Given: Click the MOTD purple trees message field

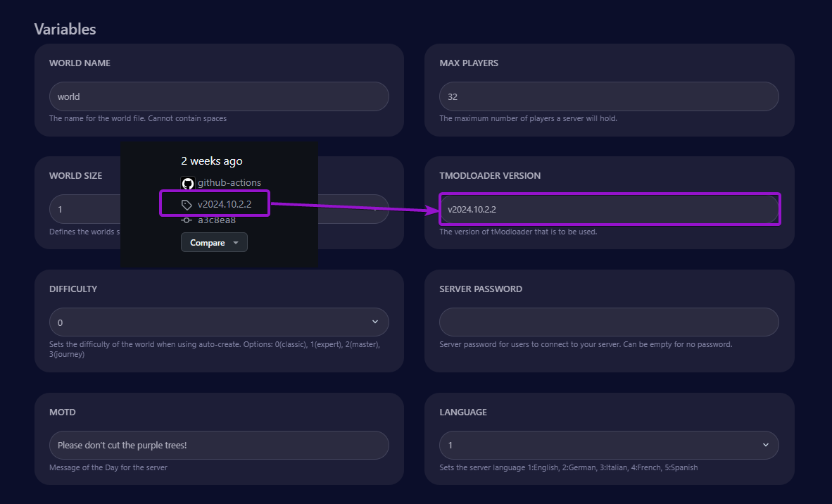Looking at the screenshot, I should coord(219,445).
